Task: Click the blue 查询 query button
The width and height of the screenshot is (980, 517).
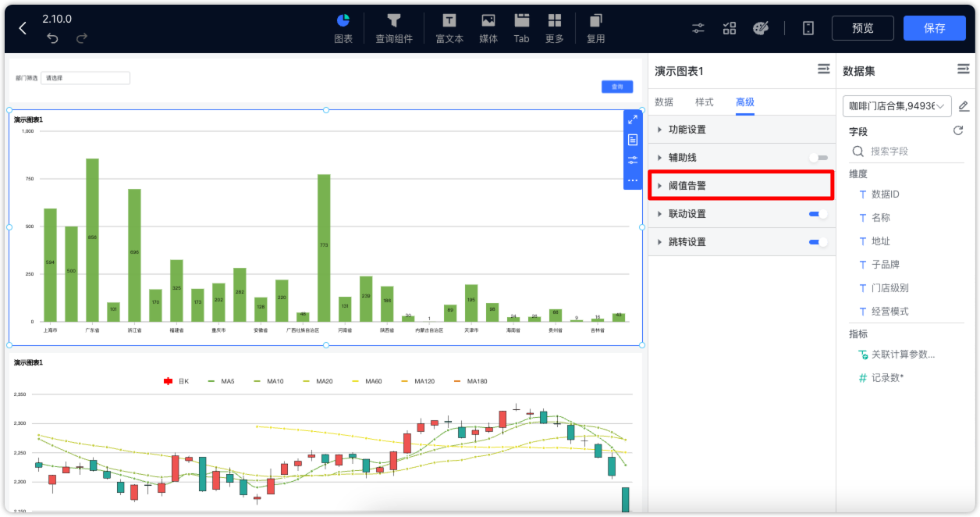Action: pyautogui.click(x=617, y=87)
